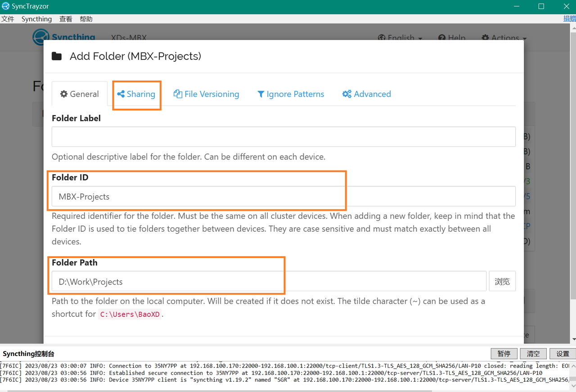Click the Folder Label heading text

click(76, 118)
